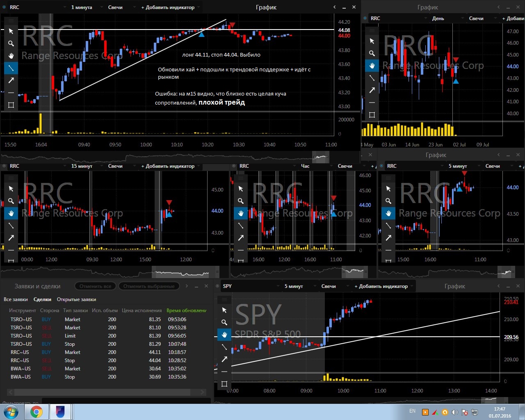Click the right arrow of the orders table scrollbar
The image size is (525, 420).
[x=202, y=393]
